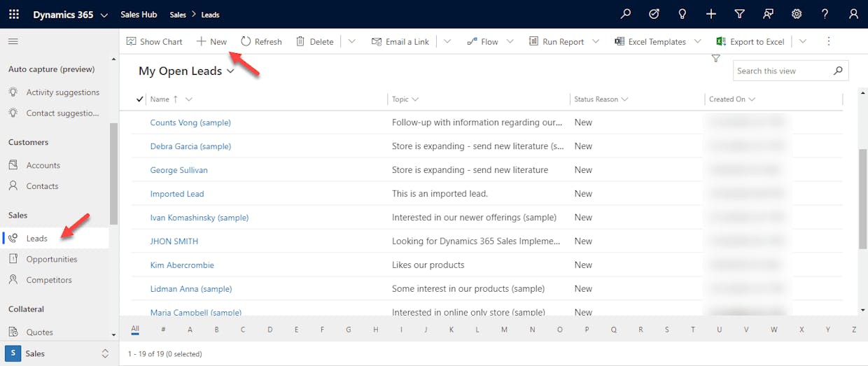Expand the Delete dropdown arrow
Screen dimensions: 868x366
(x=352, y=41)
